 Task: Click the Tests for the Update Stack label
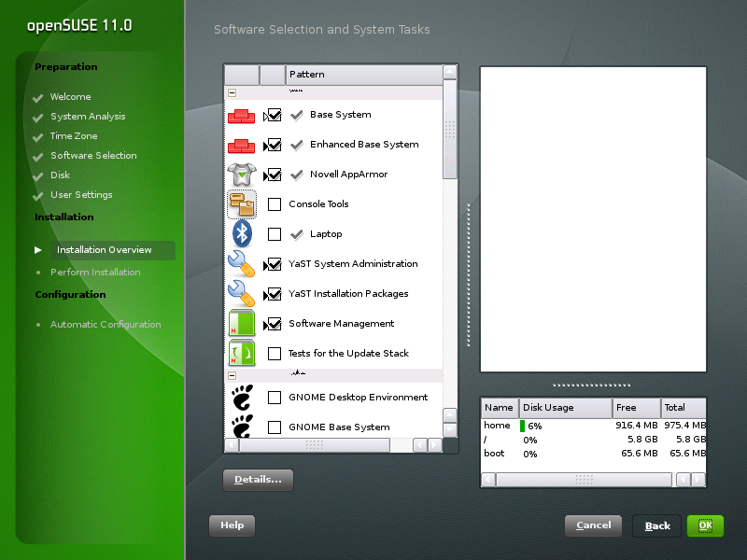pyautogui.click(x=348, y=354)
